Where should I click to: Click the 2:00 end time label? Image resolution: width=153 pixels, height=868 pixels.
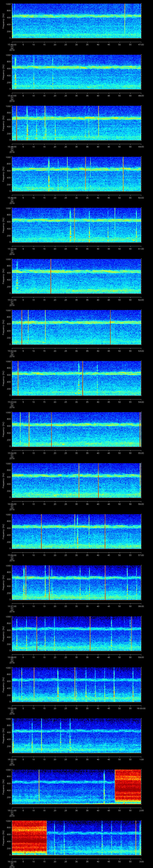click(141, 810)
